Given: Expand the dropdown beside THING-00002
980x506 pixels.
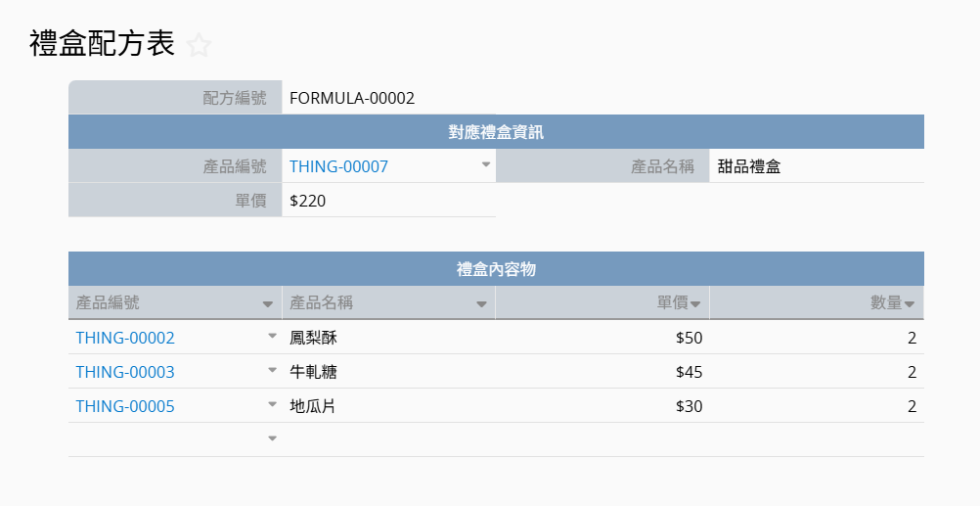Looking at the screenshot, I should pyautogui.click(x=273, y=337).
